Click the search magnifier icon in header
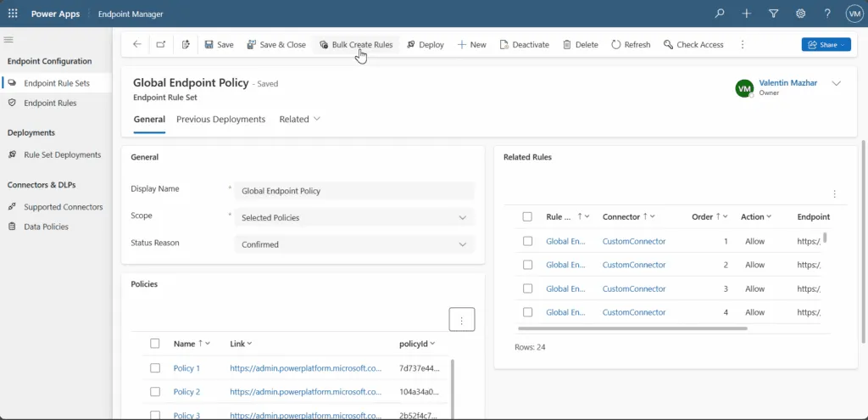868x420 pixels. [x=719, y=14]
